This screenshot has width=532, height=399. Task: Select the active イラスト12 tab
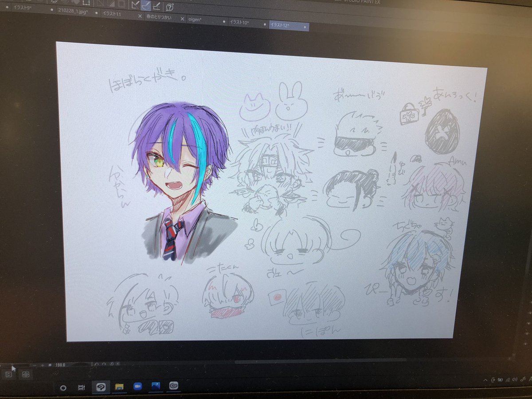point(289,26)
